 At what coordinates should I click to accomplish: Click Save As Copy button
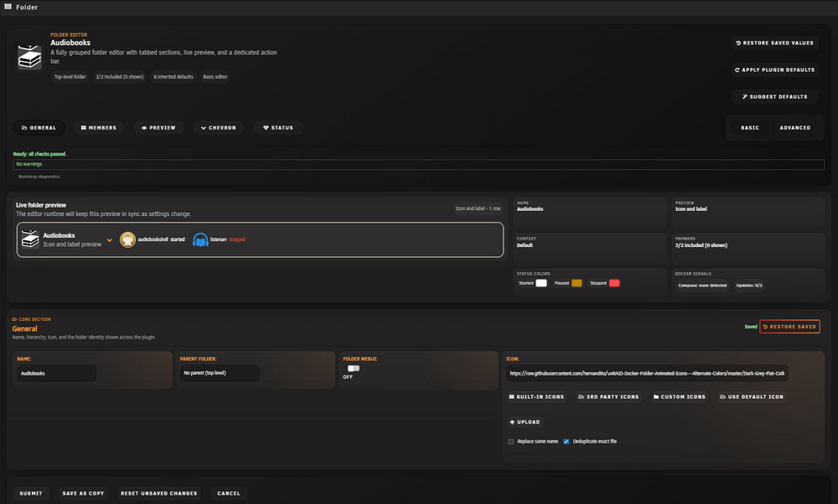(83, 493)
